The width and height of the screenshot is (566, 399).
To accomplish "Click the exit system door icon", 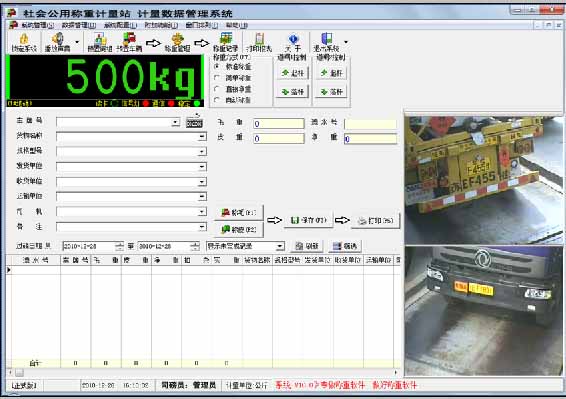I will (326, 42).
